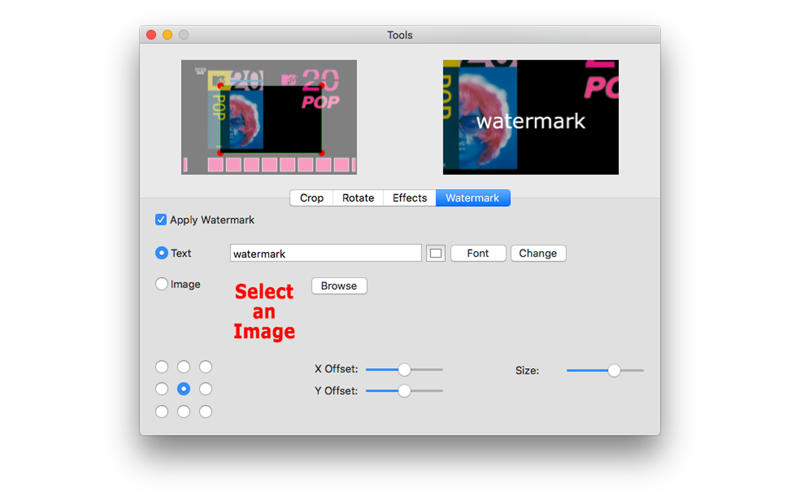Click the Y Offset slider handle
The width and height of the screenshot is (800, 500).
(404, 391)
